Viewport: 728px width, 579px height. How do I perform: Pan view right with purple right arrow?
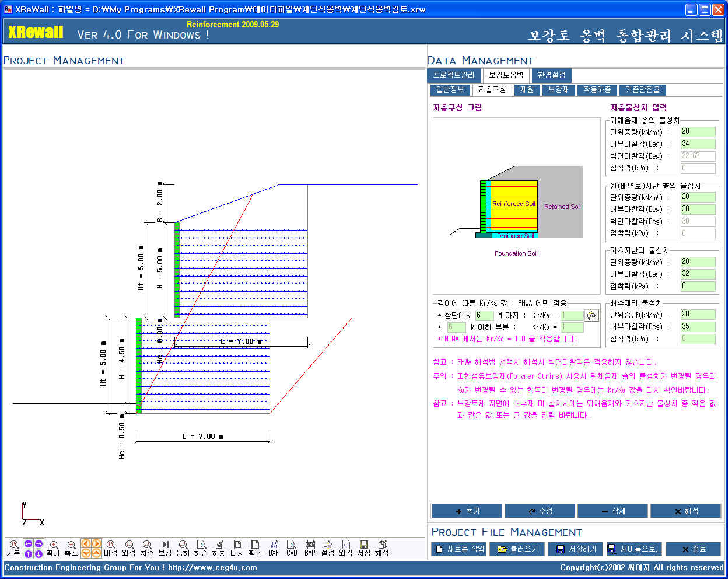point(38,544)
